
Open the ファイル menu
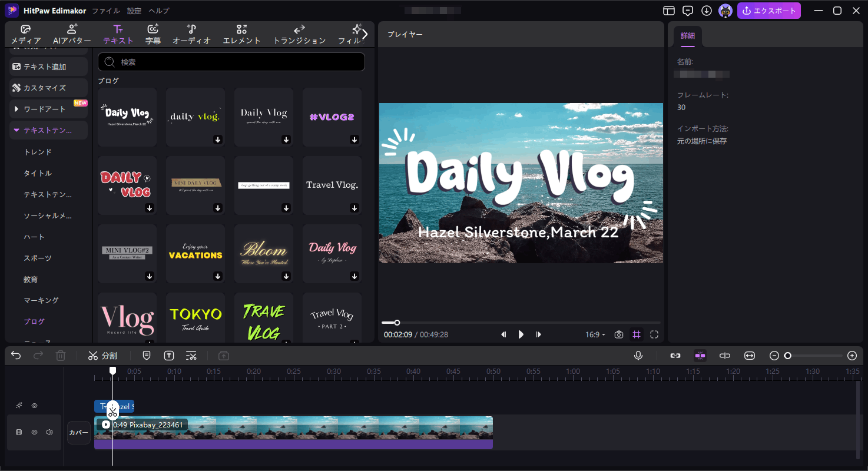click(106, 11)
